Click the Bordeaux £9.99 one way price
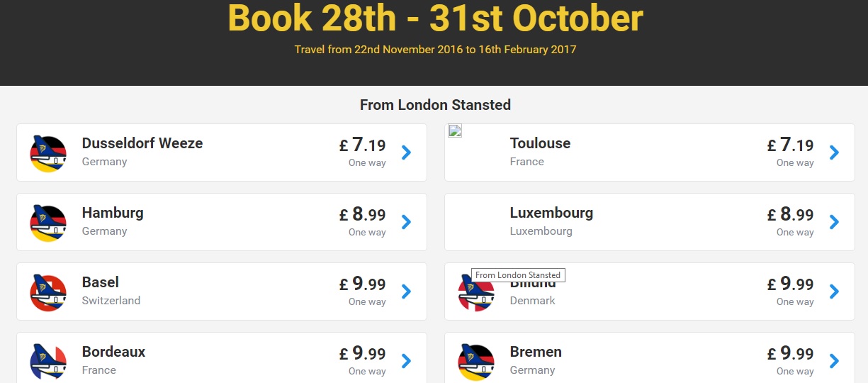Screen dimensions: 868x383 click(x=362, y=360)
